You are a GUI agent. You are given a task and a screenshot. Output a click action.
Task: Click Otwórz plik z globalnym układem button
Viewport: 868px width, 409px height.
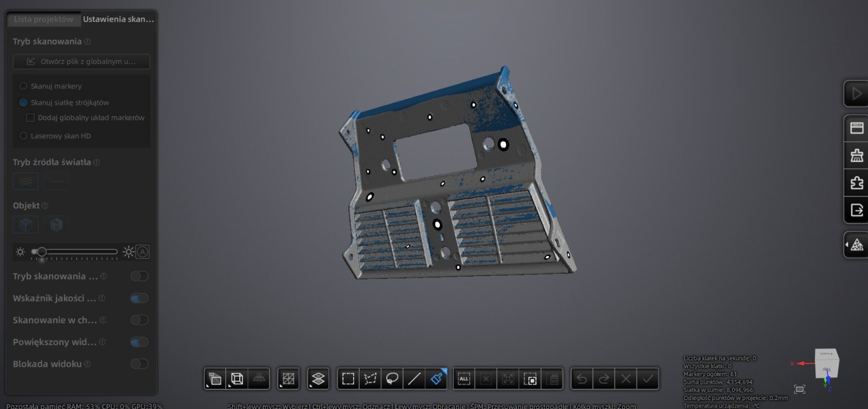[81, 61]
